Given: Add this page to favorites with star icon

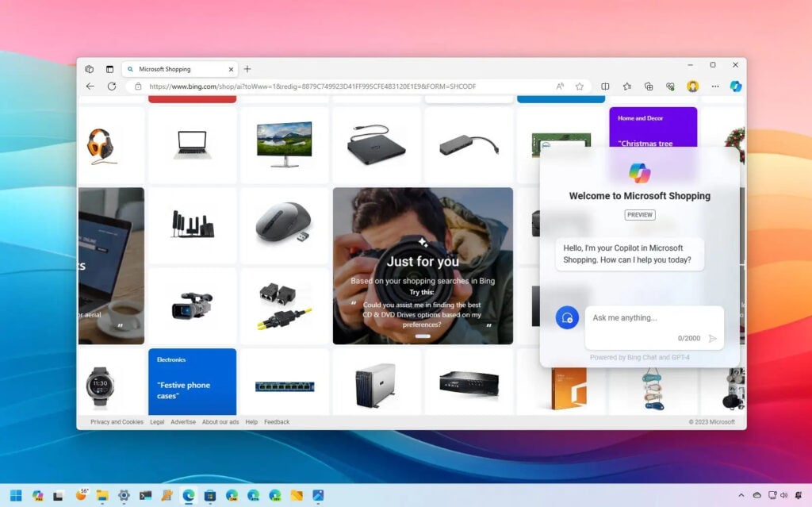Looking at the screenshot, I should click(x=580, y=86).
